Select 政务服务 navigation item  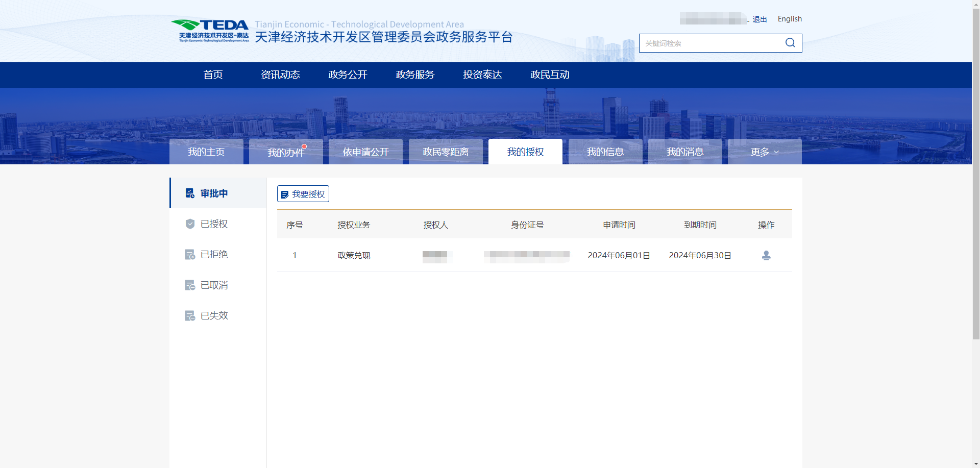click(415, 75)
